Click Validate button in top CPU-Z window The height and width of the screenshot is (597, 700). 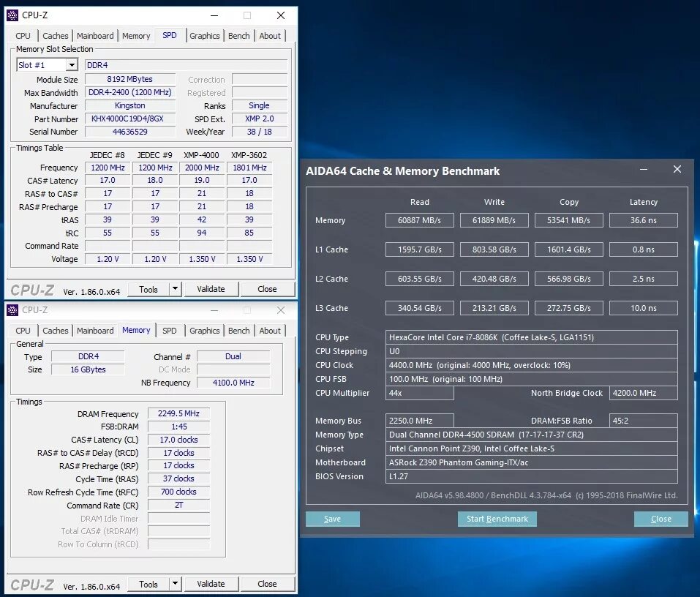tap(211, 289)
